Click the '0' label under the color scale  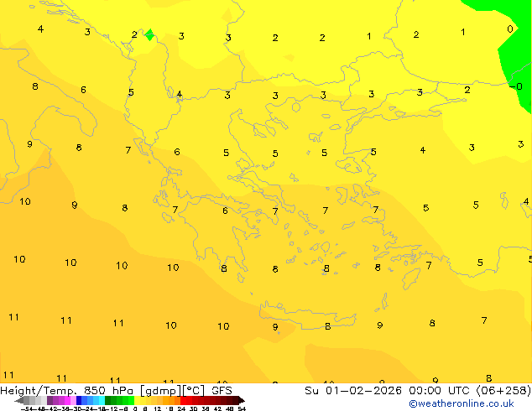pos(135,408)
